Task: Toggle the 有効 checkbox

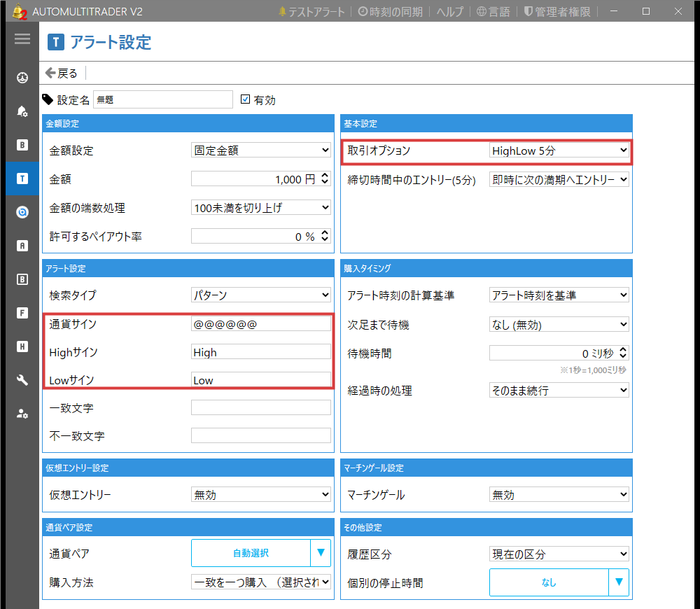Action: 245,99
